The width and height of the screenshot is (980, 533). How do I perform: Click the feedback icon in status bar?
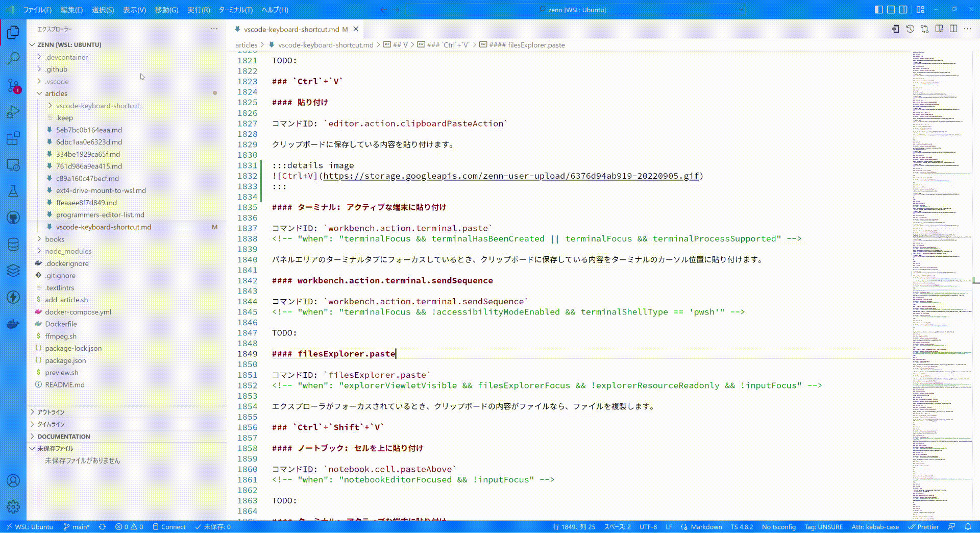(x=951, y=527)
